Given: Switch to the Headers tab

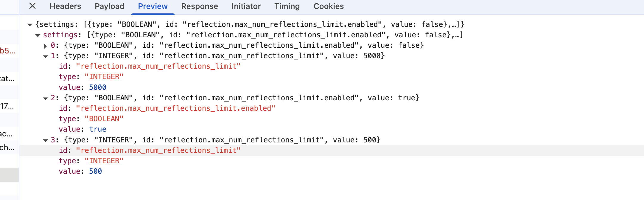Looking at the screenshot, I should pos(65,6).
